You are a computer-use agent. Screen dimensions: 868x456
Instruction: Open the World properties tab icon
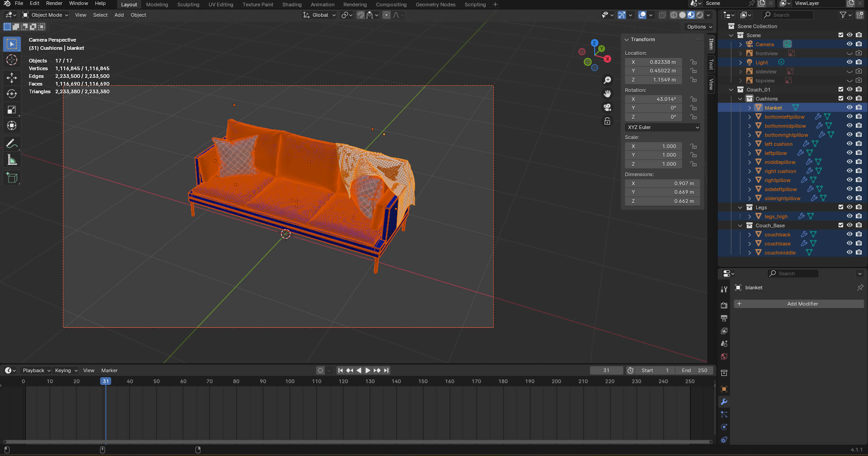coord(724,356)
